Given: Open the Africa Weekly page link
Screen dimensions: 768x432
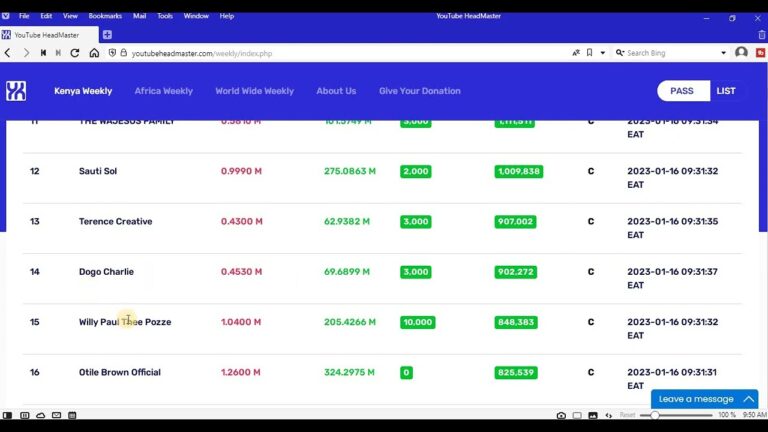Looking at the screenshot, I should pyautogui.click(x=163, y=91).
